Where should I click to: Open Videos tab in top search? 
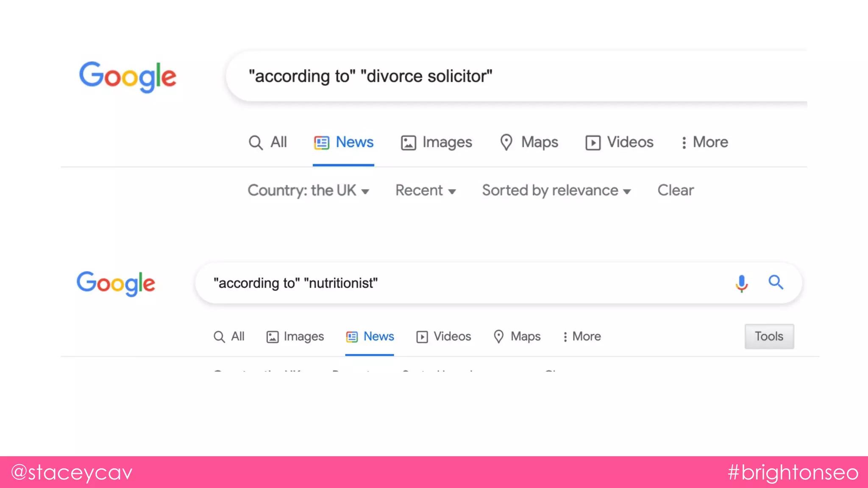[x=619, y=142]
